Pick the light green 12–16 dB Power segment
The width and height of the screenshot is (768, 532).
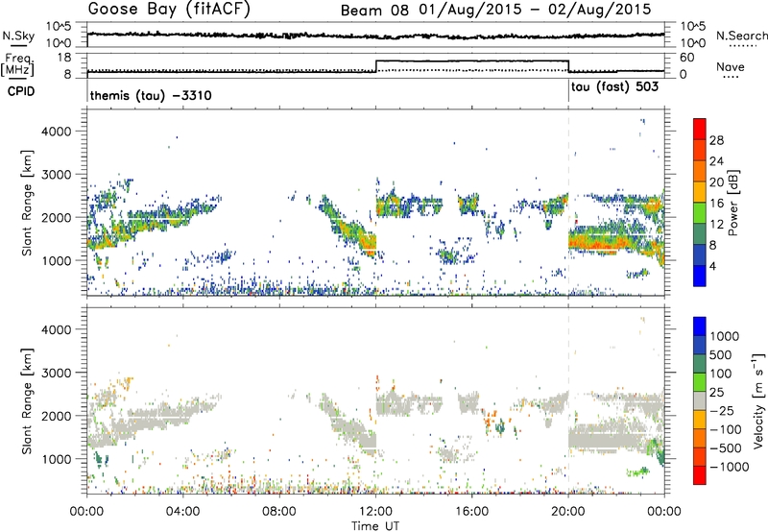[x=700, y=213]
